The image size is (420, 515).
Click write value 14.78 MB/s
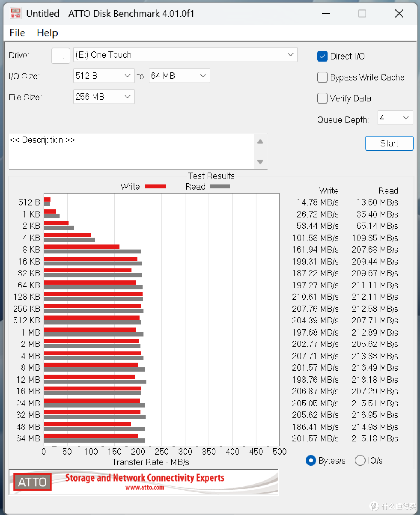[x=318, y=202]
